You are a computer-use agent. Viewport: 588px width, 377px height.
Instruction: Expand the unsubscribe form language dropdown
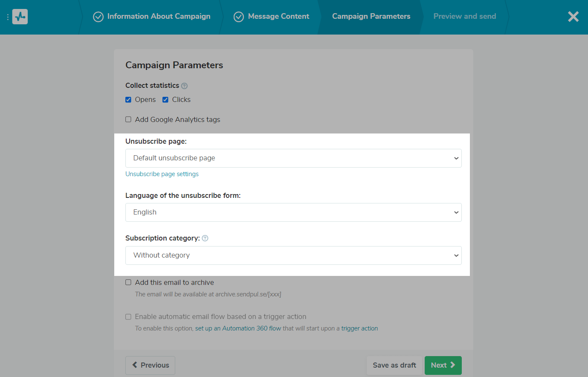293,212
